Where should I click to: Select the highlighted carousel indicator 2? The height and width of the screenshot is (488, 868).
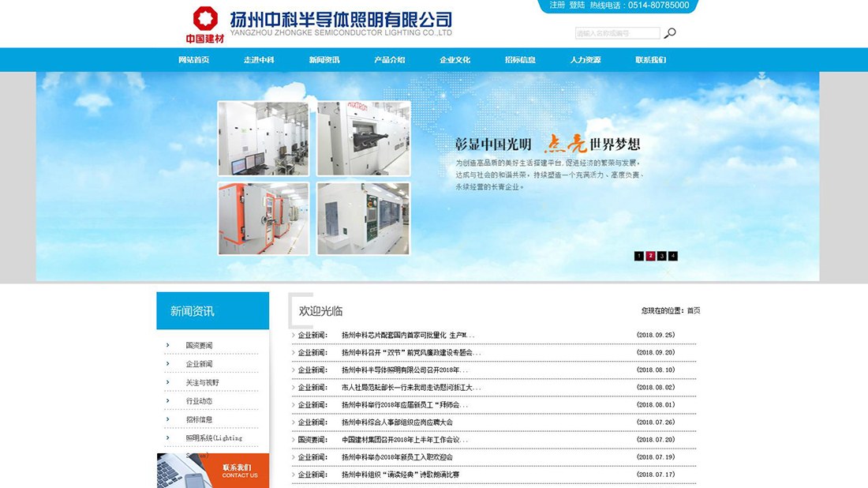(649, 256)
